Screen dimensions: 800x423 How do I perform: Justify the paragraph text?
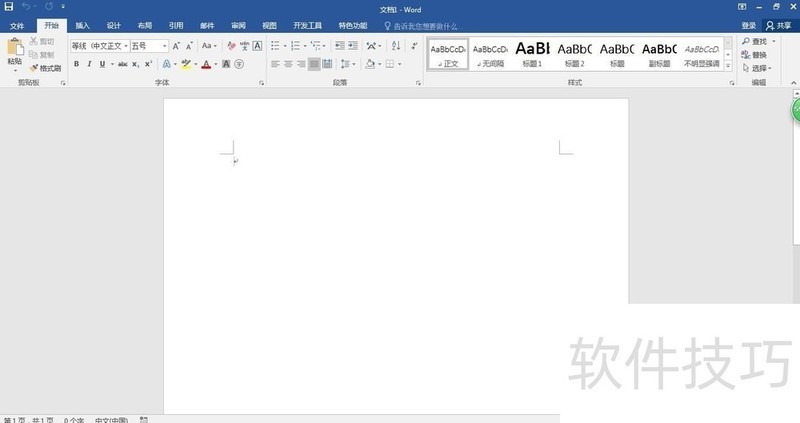[314, 64]
